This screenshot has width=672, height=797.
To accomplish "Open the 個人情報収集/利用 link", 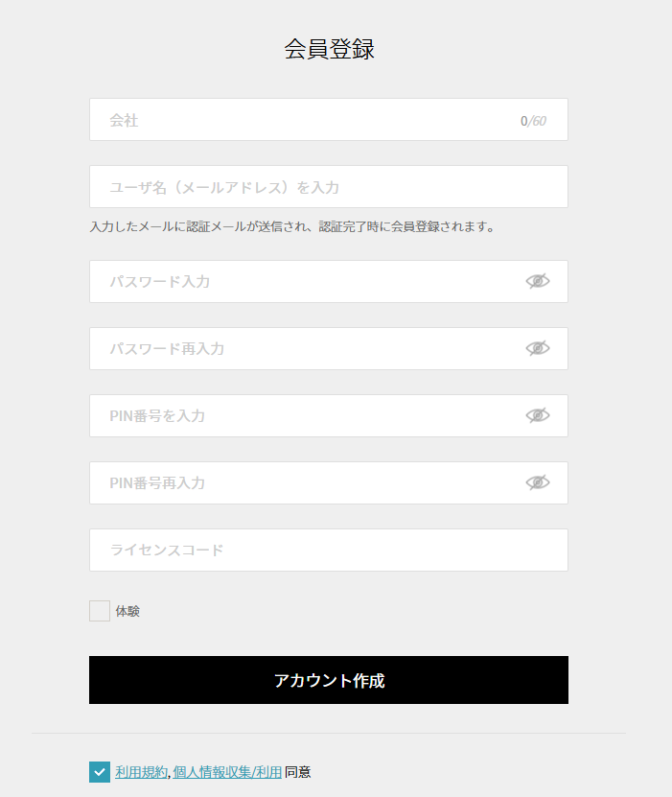I will click(x=227, y=772).
